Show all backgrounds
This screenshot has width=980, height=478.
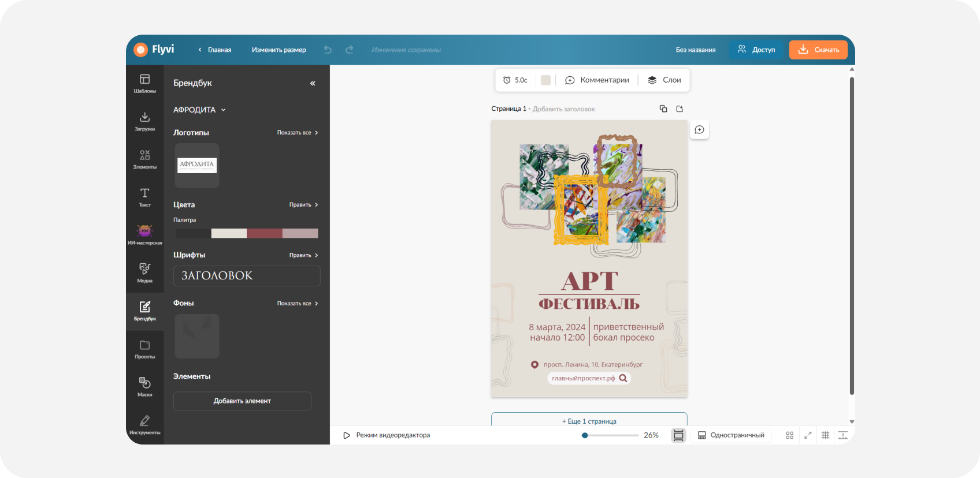(298, 304)
